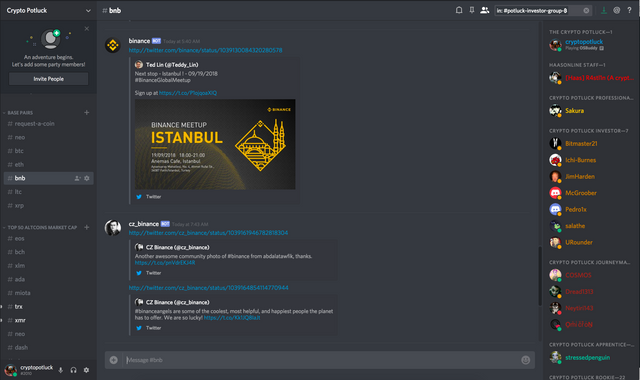Dismiss the invite people card

coord(87,29)
